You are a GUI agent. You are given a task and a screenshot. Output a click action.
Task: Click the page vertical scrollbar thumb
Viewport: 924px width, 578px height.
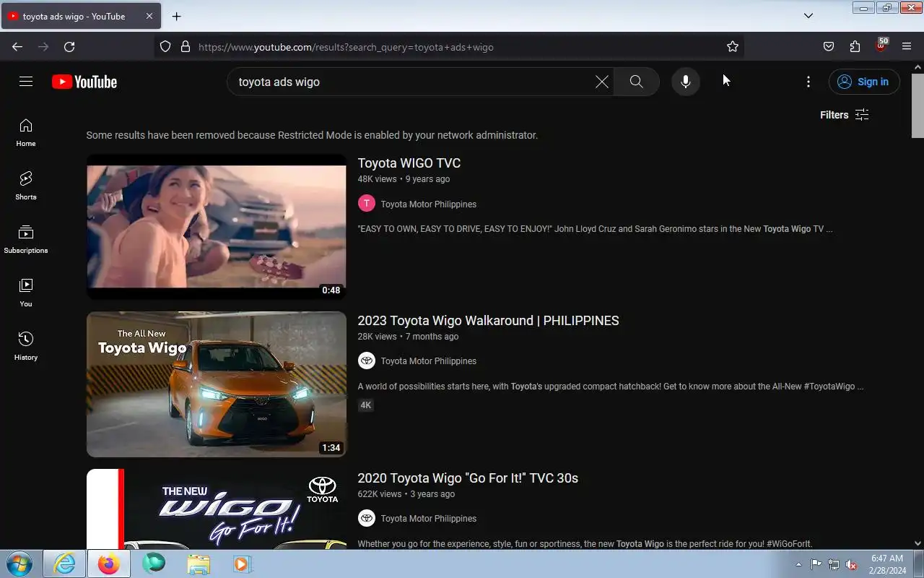[x=918, y=105]
